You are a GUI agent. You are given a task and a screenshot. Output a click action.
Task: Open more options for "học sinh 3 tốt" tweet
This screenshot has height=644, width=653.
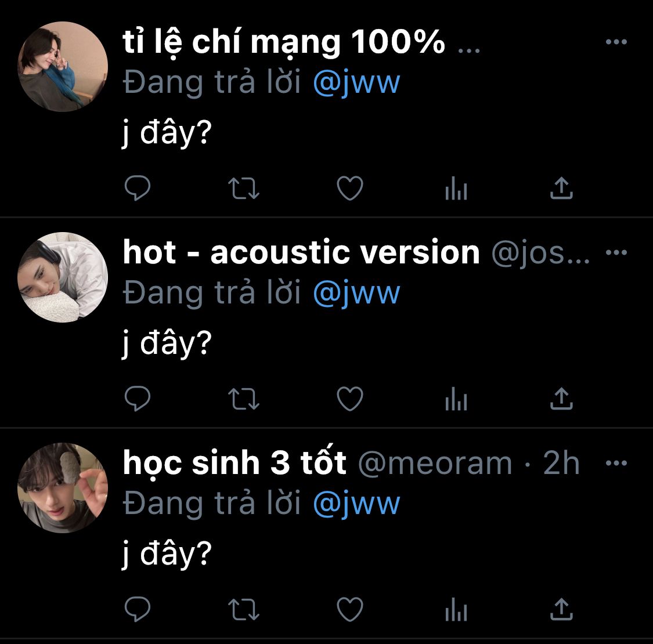tap(616, 463)
